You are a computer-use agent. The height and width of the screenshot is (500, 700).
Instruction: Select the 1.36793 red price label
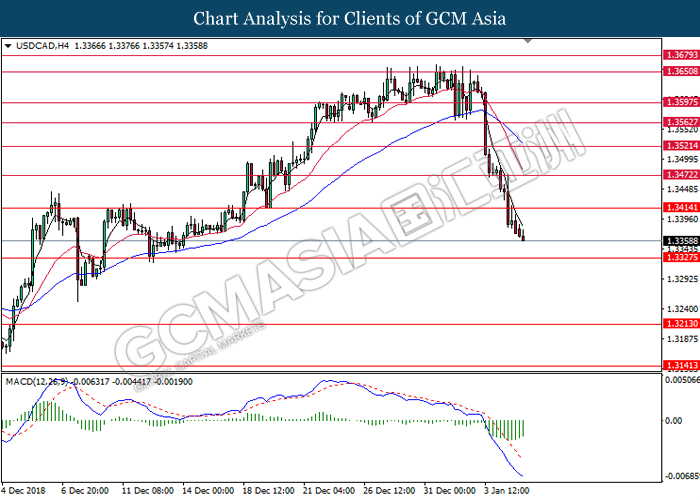(x=681, y=55)
